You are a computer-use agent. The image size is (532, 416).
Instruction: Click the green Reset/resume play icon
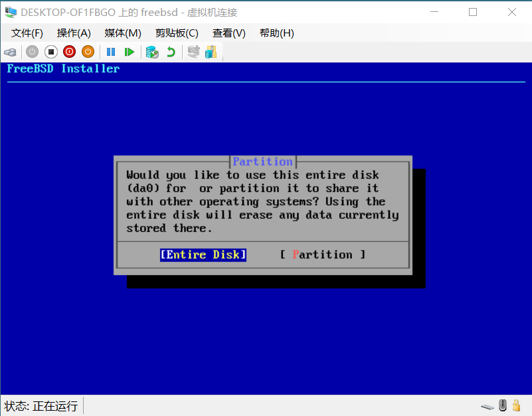(130, 52)
